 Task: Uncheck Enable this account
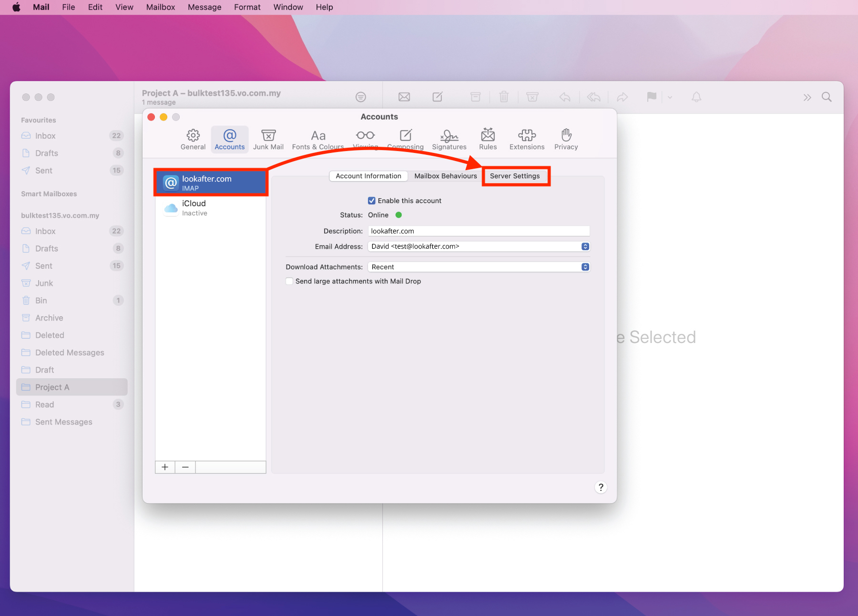372,201
